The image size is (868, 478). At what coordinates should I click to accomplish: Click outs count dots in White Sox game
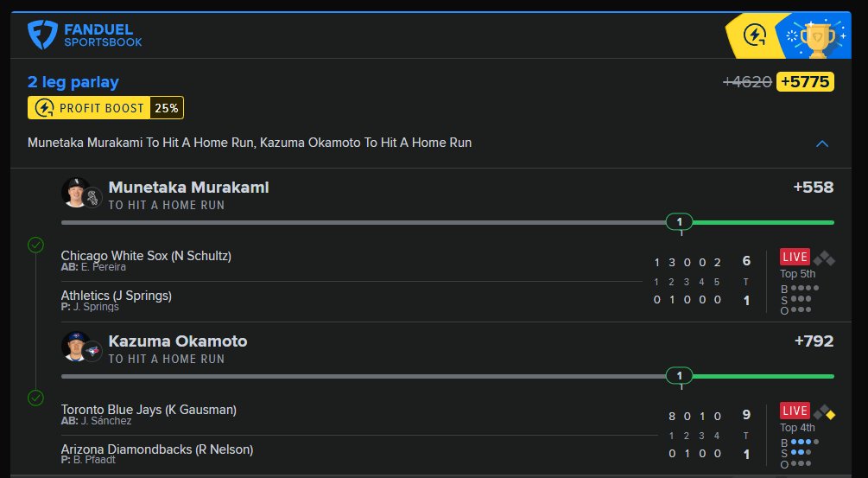click(801, 309)
